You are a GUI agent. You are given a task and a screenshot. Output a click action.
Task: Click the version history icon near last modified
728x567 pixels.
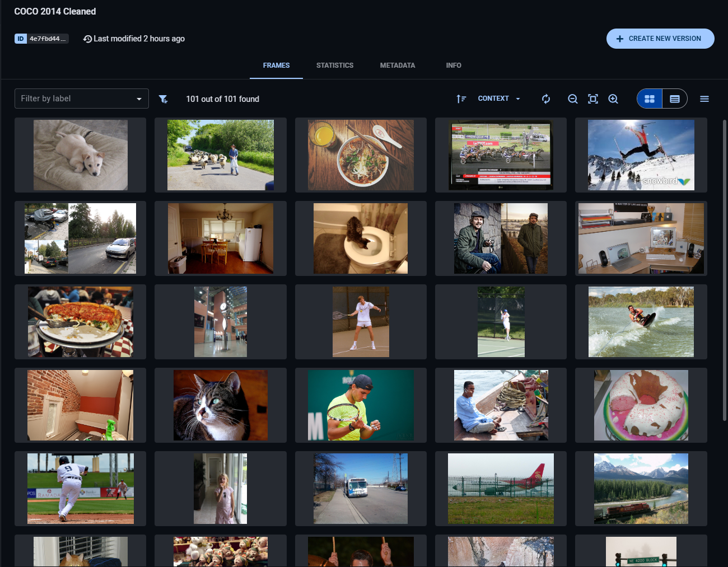pos(87,39)
